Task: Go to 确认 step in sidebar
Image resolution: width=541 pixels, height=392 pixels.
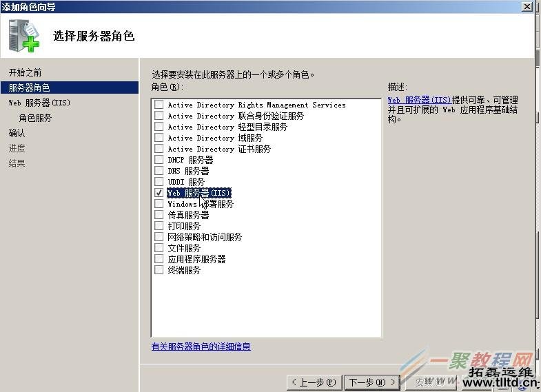Action: pyautogui.click(x=17, y=133)
